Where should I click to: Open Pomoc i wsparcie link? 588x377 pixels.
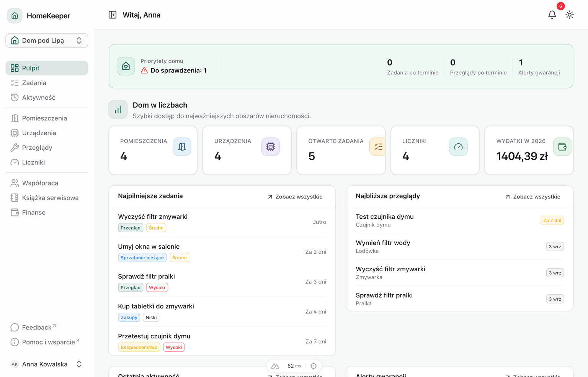(x=47, y=342)
